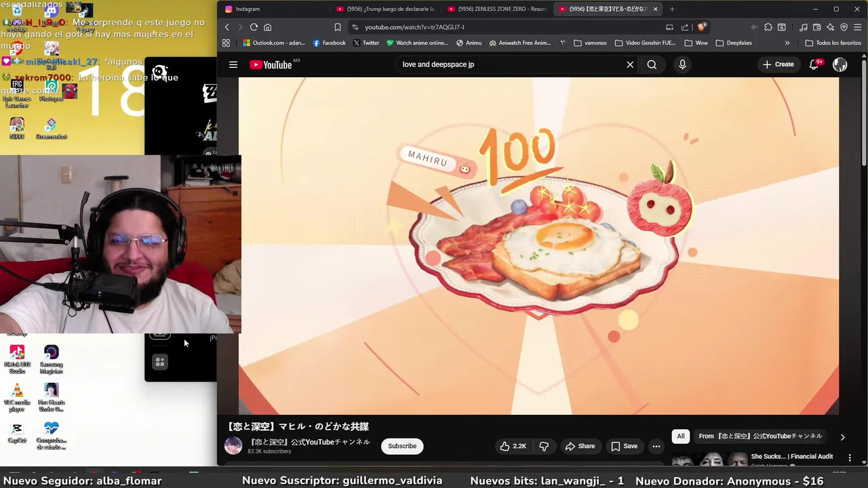Select the All filter chip

tap(681, 436)
